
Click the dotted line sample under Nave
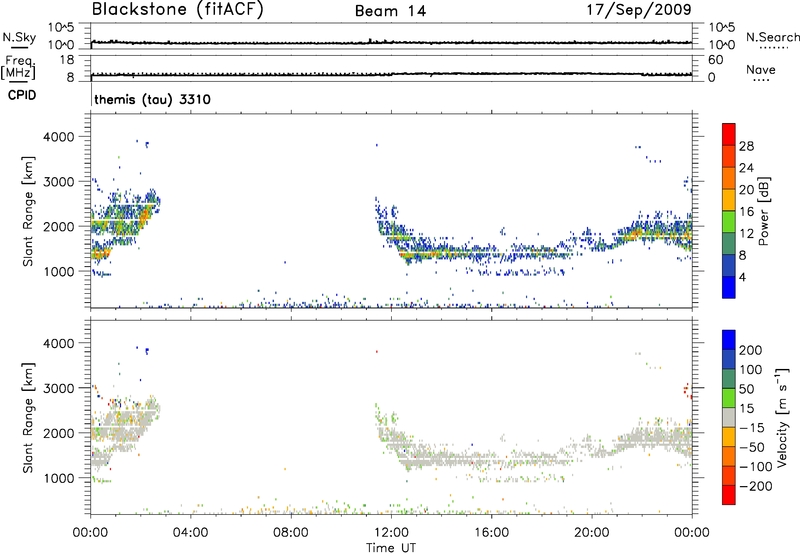pos(761,81)
